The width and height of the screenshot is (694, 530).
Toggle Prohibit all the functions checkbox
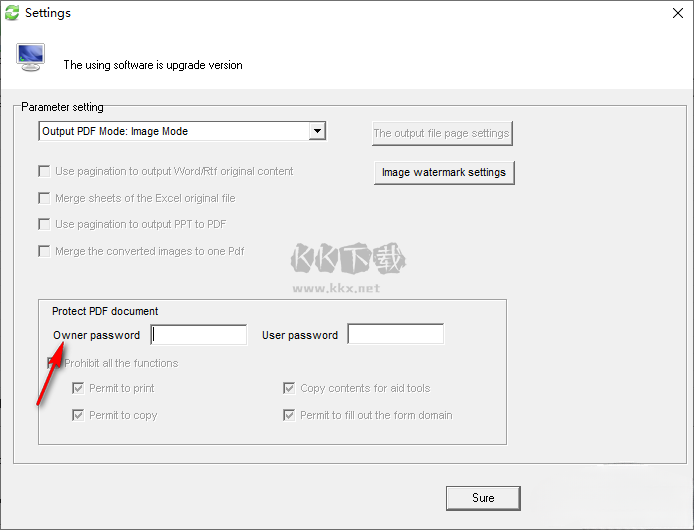pos(53,363)
